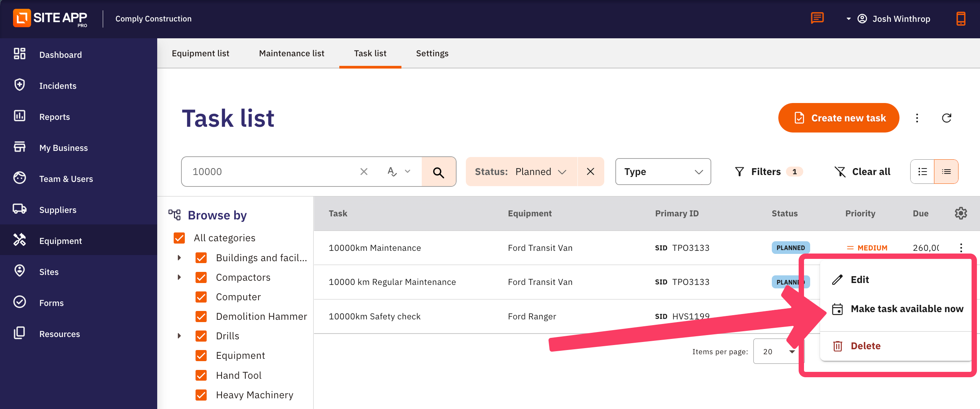
Task: Uncheck the Heavy Machinery category
Action: [201, 395]
